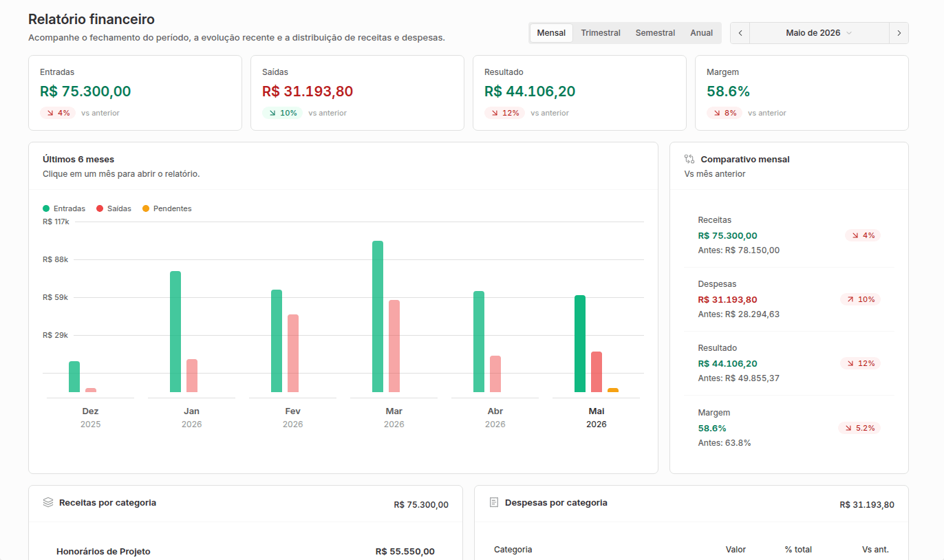Click the Categoria column header
Screen dimensions: 944x560
point(513,550)
